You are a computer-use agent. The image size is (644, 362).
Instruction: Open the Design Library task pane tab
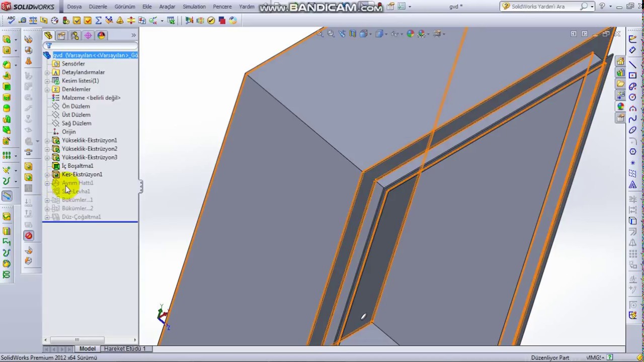point(620,72)
